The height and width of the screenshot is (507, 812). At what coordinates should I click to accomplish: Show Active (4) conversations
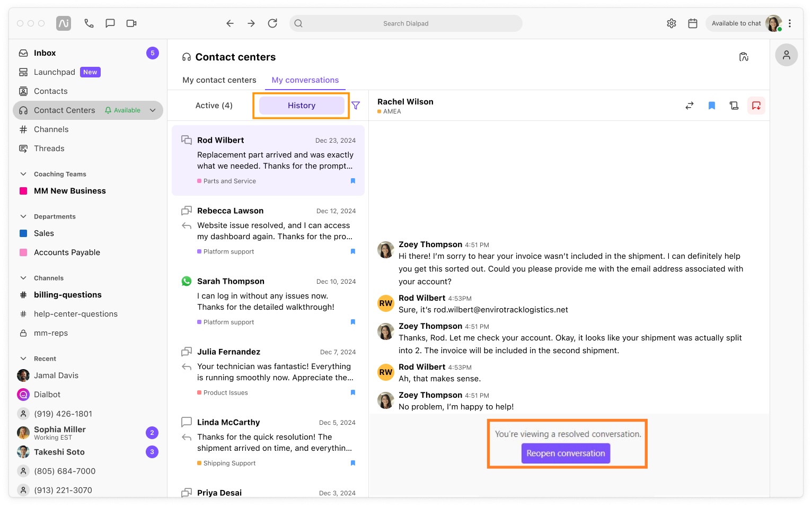pos(214,106)
